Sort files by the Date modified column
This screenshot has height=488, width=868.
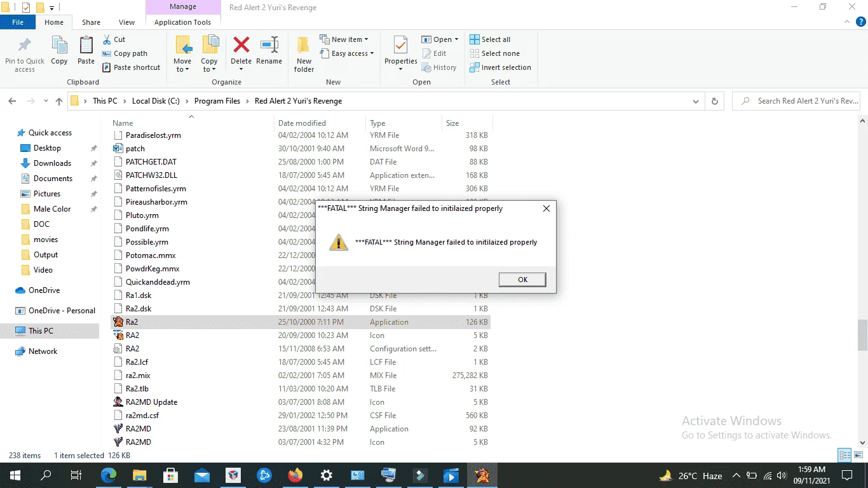(x=320, y=123)
